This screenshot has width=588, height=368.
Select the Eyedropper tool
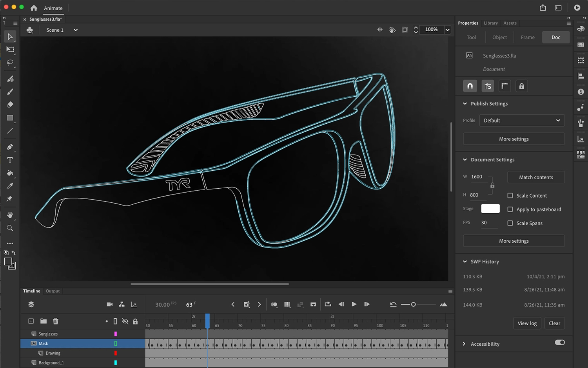click(10, 186)
